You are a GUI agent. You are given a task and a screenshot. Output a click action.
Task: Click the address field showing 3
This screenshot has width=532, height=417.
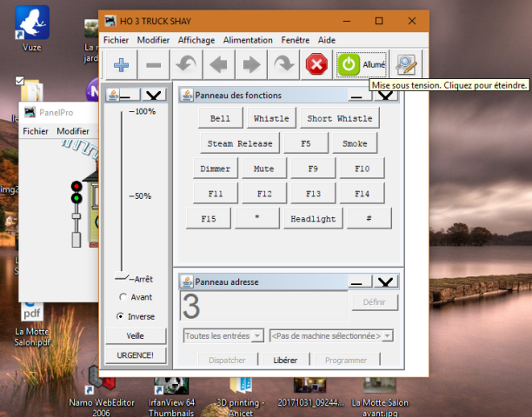coord(261,307)
